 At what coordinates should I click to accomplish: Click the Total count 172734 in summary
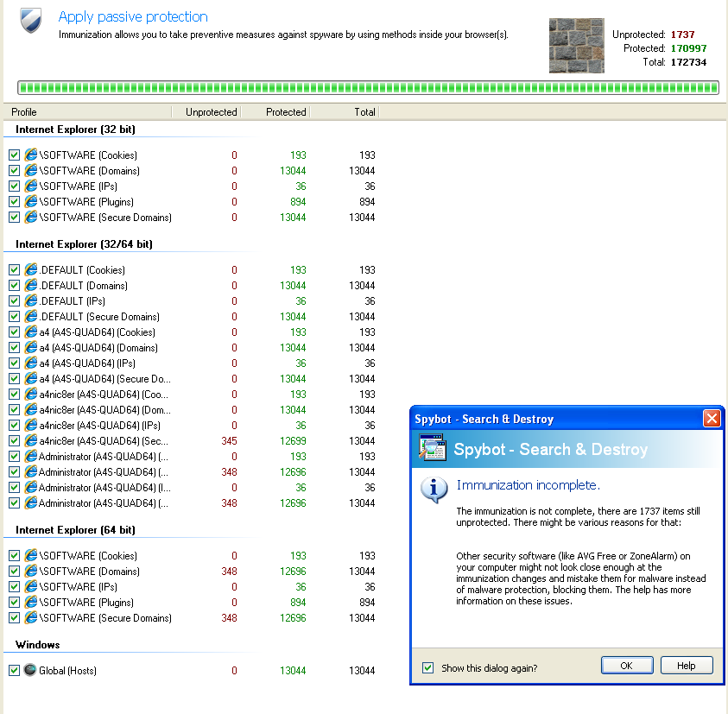pos(688,62)
